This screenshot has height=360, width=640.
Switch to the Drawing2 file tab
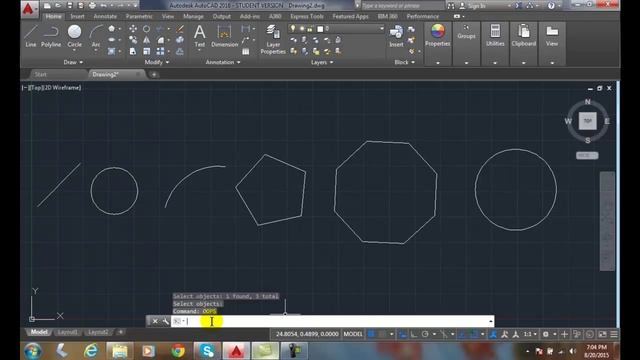pos(105,74)
